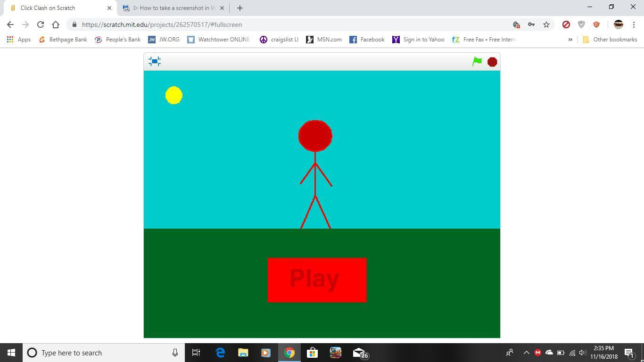
Task: Bookmark this page with the star
Action: coord(546,25)
